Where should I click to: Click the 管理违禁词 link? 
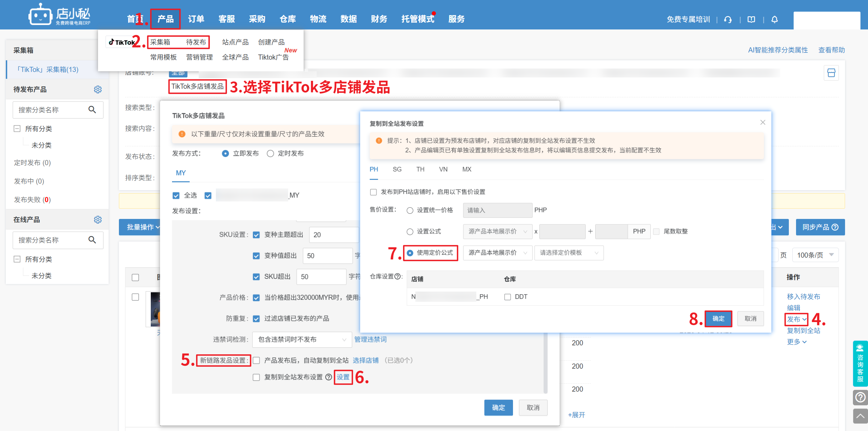point(370,340)
